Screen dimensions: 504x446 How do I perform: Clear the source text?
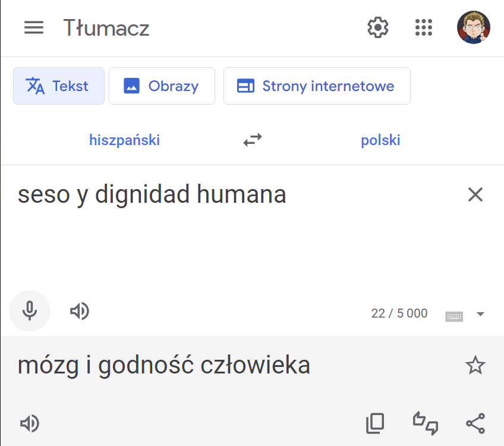pyautogui.click(x=475, y=194)
